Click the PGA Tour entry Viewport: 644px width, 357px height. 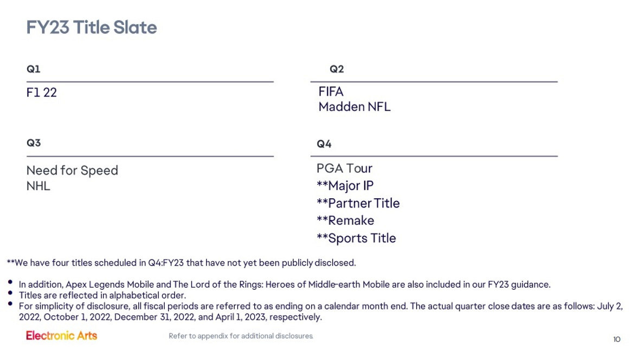pos(344,168)
